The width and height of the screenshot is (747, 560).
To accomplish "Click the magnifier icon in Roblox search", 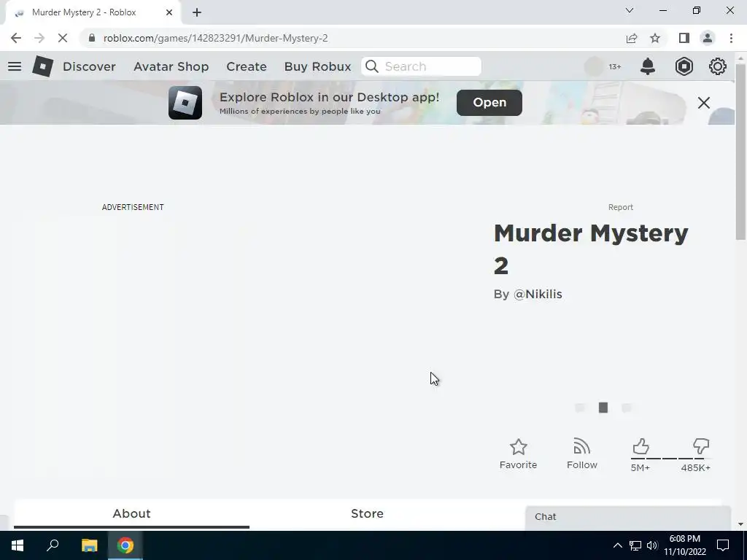I will (372, 66).
